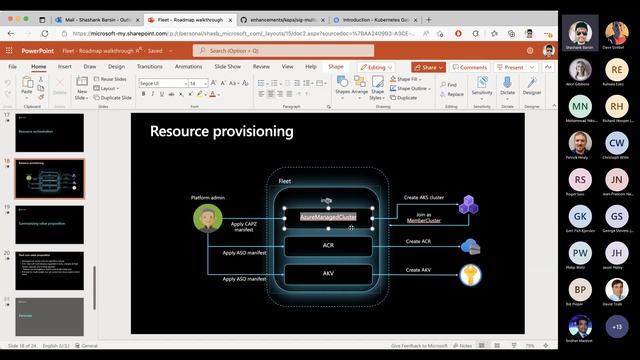Switch to the Transitions tab

click(x=150, y=67)
